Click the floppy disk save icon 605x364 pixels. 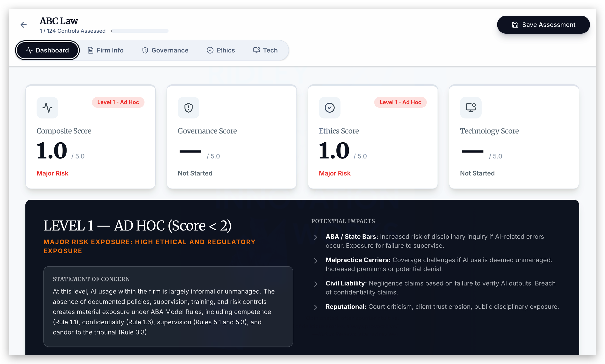click(515, 25)
